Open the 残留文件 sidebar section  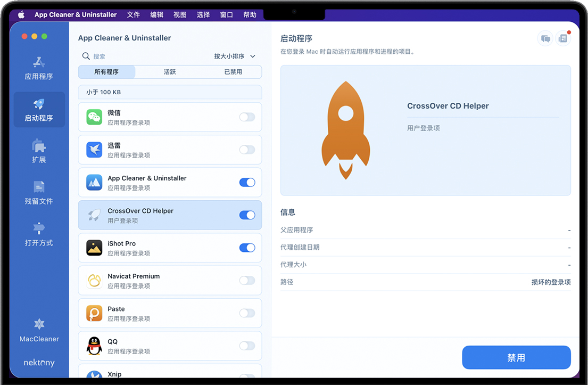coord(39,193)
